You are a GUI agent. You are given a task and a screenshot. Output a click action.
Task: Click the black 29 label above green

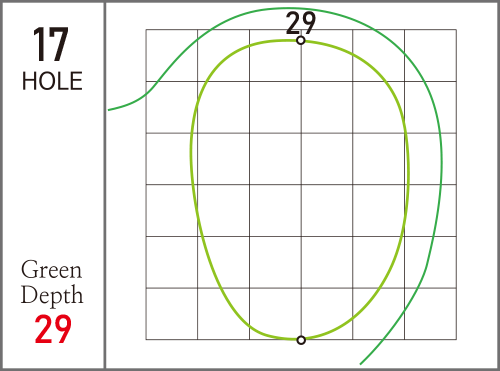301,23
